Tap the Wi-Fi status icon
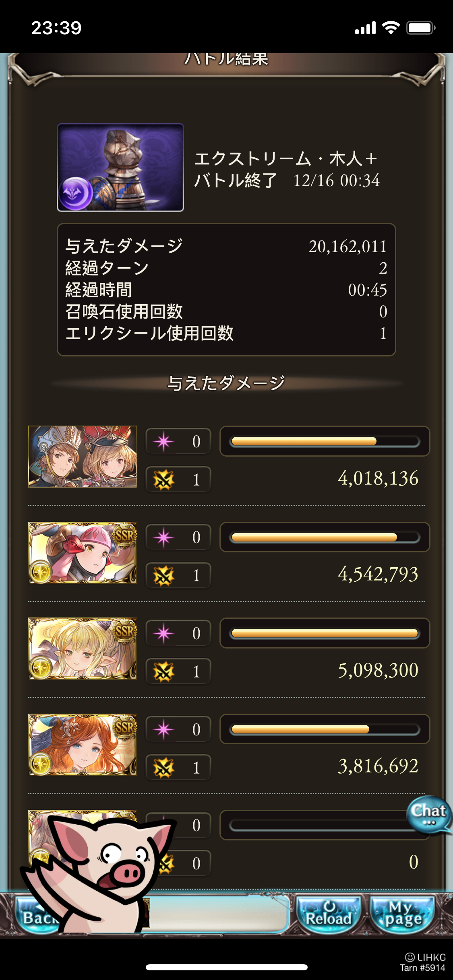The width and height of the screenshot is (453, 980). [391, 28]
